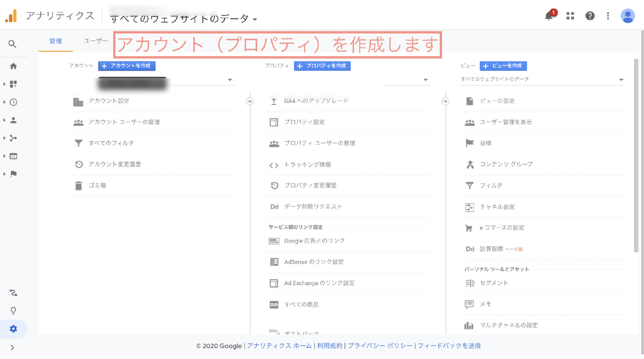Click the アカウントを作成 button
The height and width of the screenshot is (359, 644).
[126, 66]
